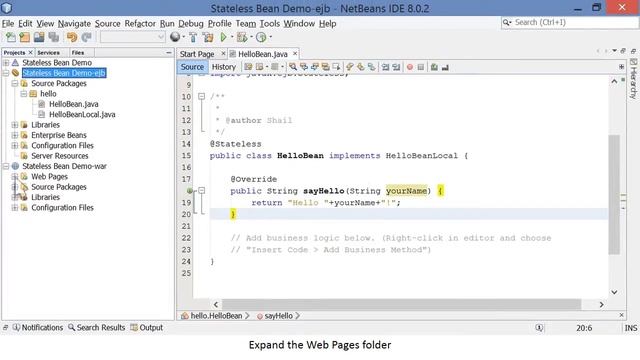This screenshot has height=360, width=640.
Task: Click the Find Next Occurrence icon
Action: tap(314, 67)
